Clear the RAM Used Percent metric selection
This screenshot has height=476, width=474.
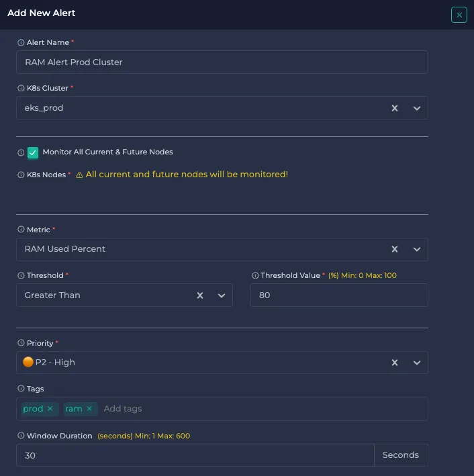click(395, 249)
